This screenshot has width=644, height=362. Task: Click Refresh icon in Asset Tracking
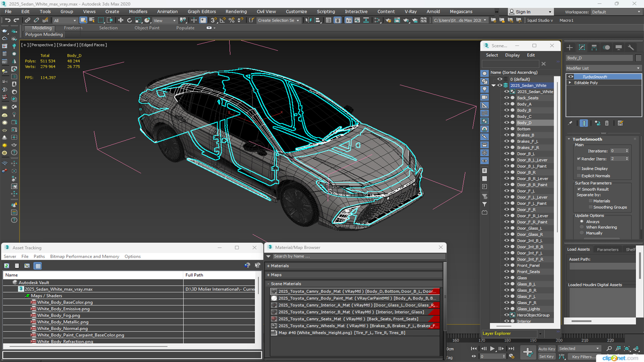7,266
